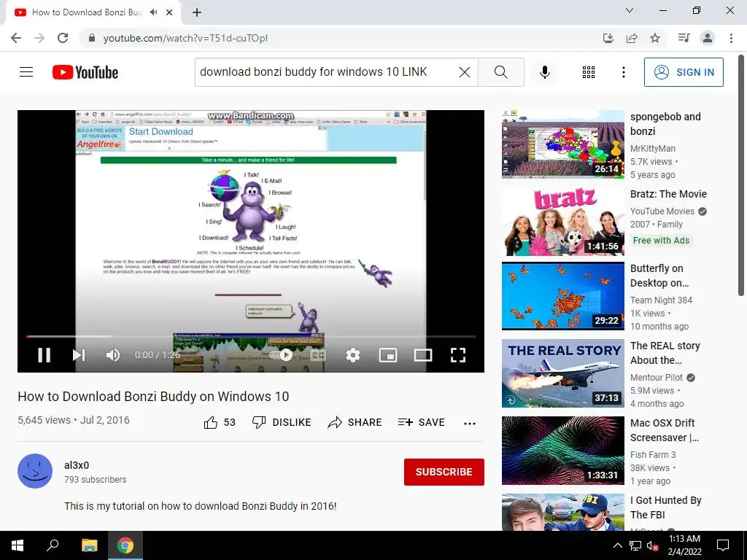Seek on the video progress bar

point(251,336)
